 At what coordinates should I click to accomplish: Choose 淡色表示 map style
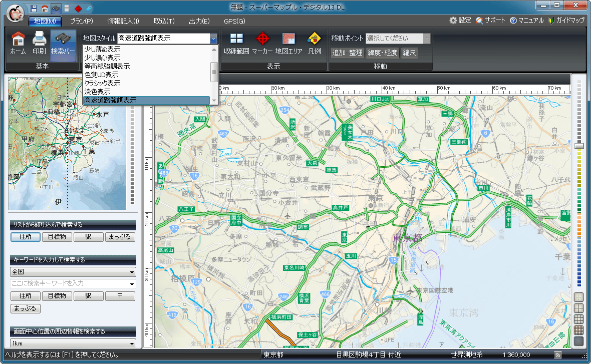pyautogui.click(x=146, y=92)
